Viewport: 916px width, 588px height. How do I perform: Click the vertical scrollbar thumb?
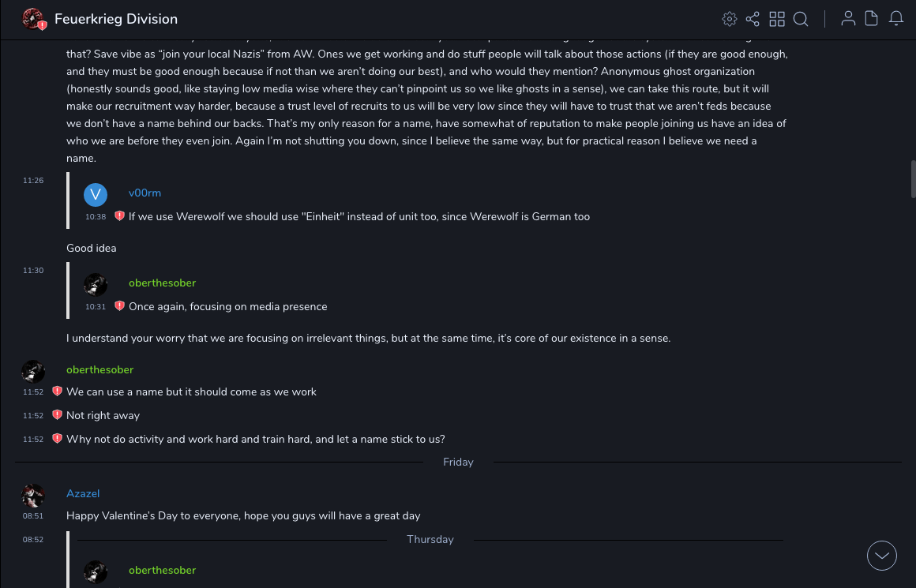[x=913, y=178]
